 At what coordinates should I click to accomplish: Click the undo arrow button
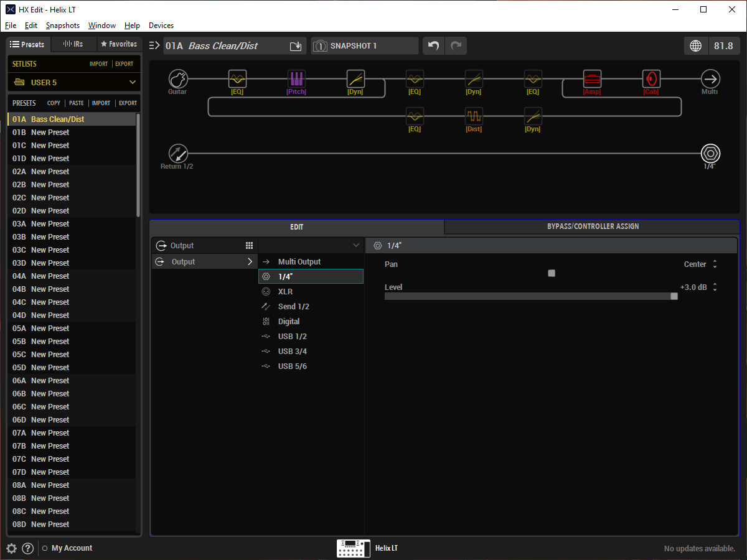point(434,46)
